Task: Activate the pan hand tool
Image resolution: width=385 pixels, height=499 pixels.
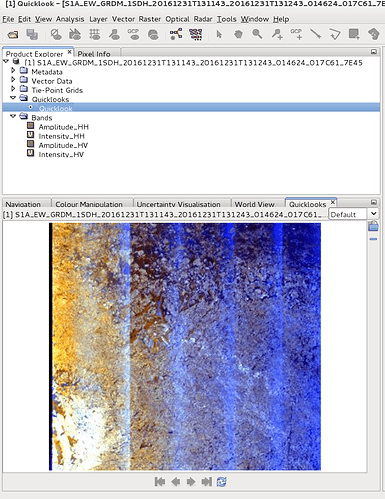Action: tap(238, 34)
